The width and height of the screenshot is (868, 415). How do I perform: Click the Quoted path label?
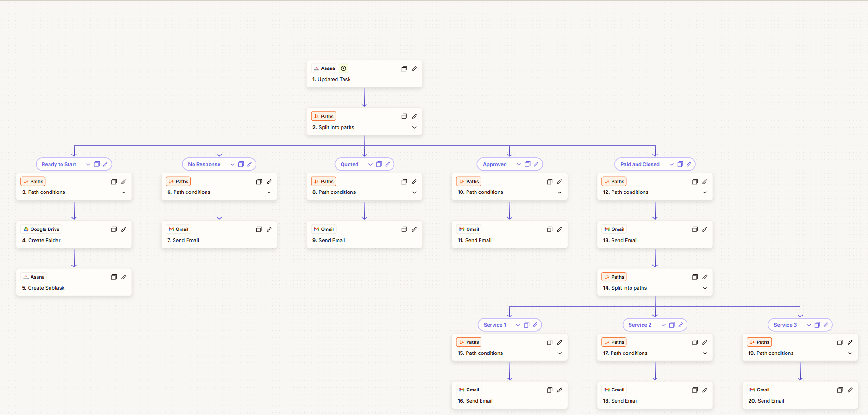tap(350, 164)
